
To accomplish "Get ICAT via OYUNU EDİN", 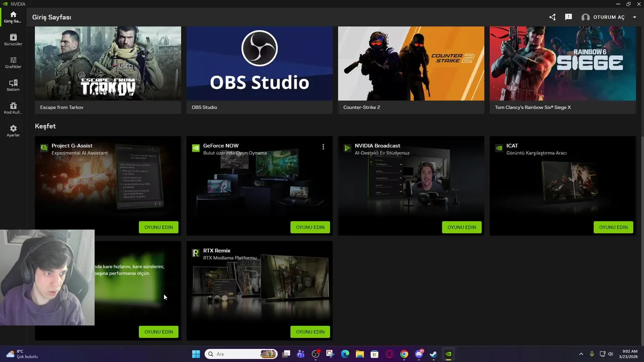I will (x=613, y=227).
